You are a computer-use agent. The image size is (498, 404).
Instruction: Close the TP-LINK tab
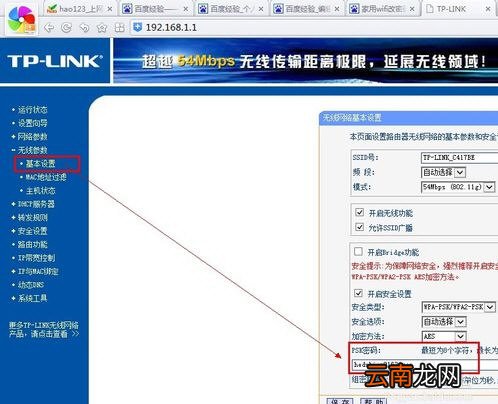pyautogui.click(x=488, y=9)
